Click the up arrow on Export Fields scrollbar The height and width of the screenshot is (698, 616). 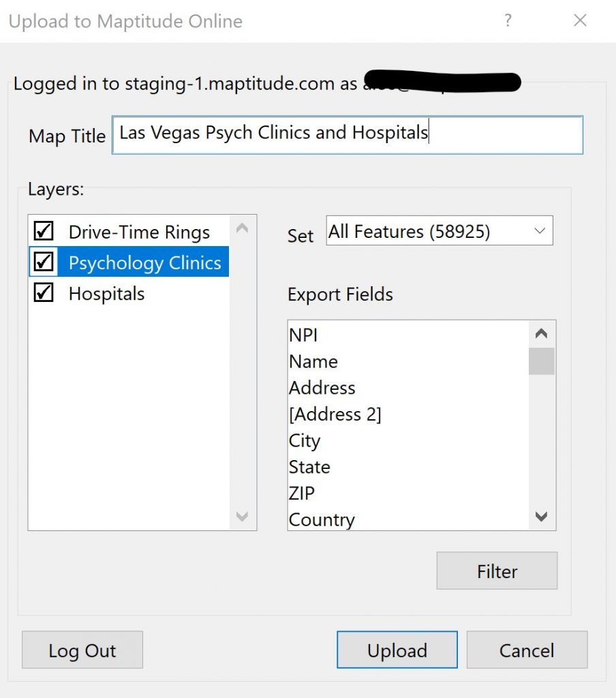click(541, 333)
